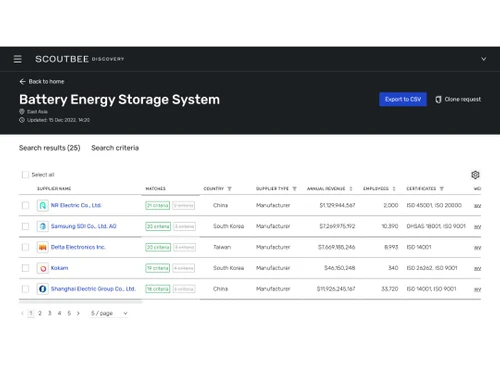
Task: Switch to Search criteria tab
Action: click(115, 148)
